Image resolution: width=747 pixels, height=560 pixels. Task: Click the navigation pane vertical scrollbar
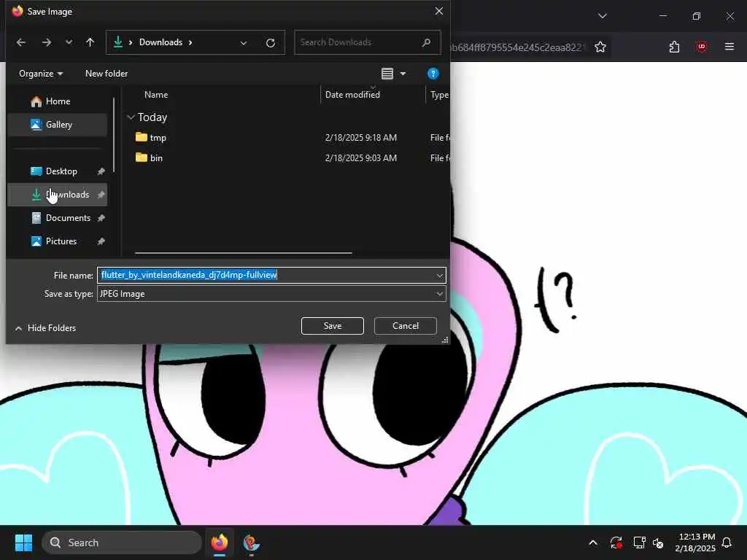[113, 135]
